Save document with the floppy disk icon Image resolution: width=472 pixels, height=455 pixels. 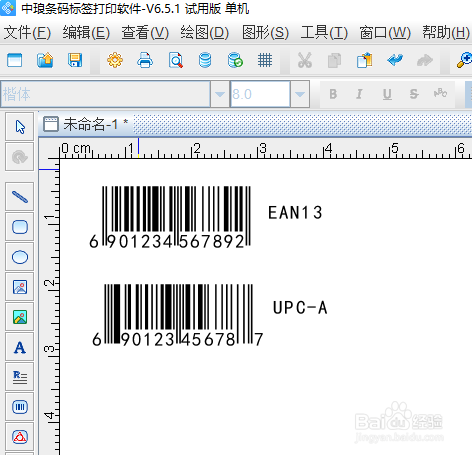(75, 60)
